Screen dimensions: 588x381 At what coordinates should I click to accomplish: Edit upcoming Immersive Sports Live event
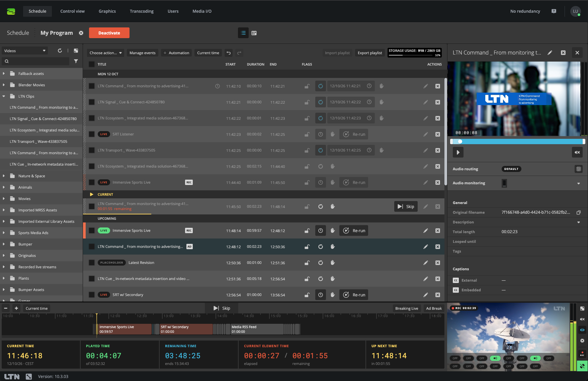[x=425, y=230]
